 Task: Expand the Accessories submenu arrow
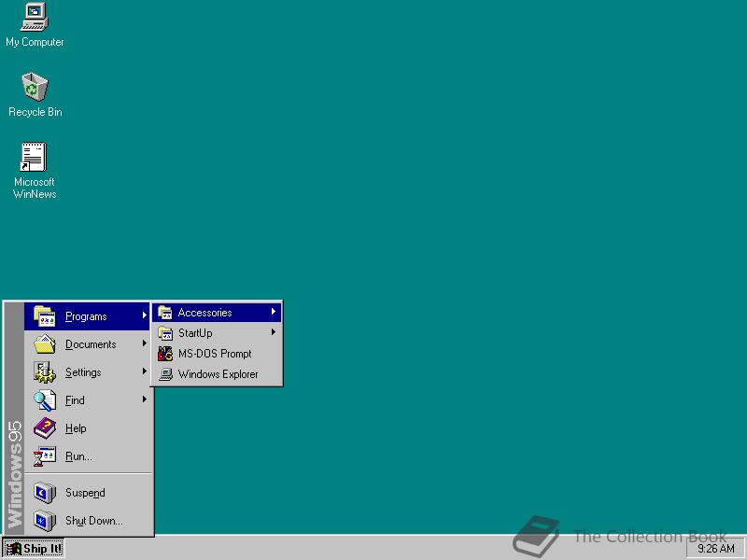point(274,312)
